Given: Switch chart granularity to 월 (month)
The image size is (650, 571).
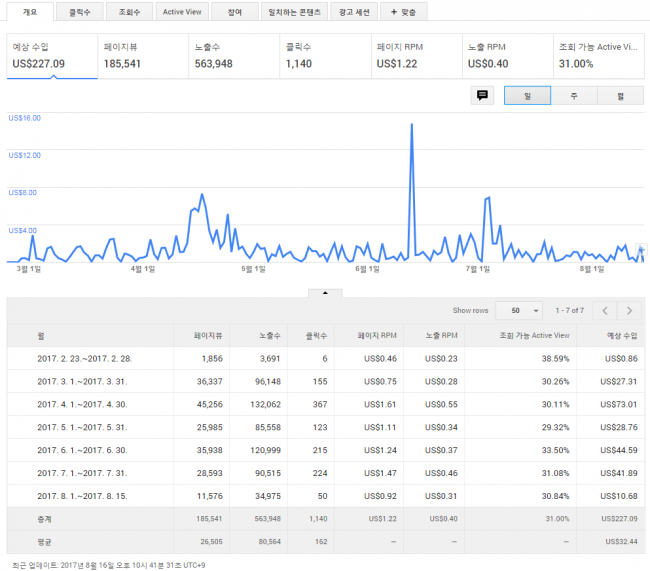Looking at the screenshot, I should click(620, 95).
